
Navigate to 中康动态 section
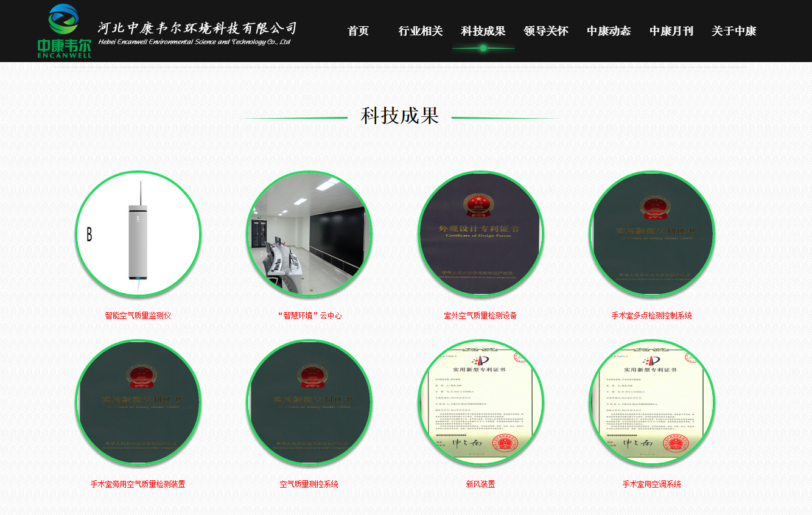[609, 31]
